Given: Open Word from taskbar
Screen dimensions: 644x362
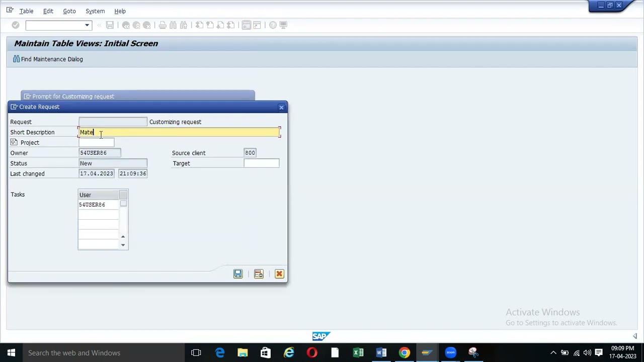Looking at the screenshot, I should tap(381, 353).
